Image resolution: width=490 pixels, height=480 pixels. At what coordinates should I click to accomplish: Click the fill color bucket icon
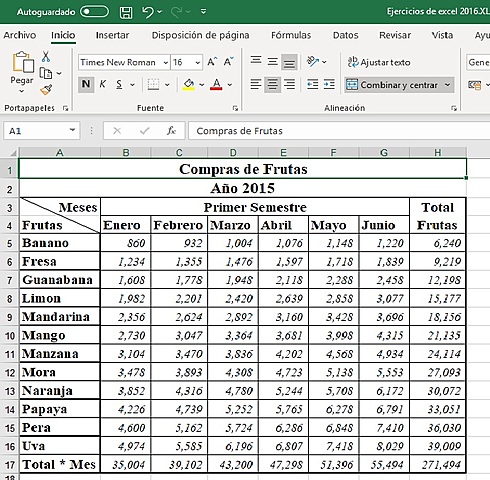(x=189, y=85)
